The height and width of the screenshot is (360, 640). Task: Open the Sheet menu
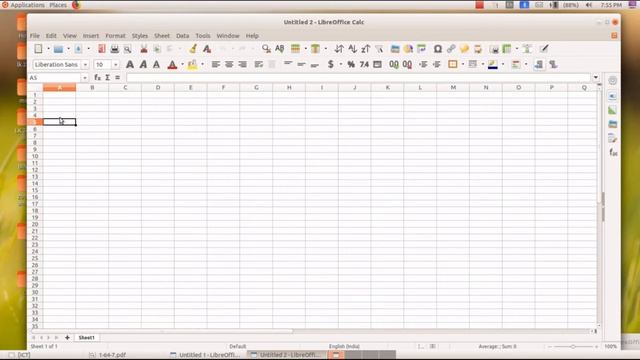coord(162,36)
